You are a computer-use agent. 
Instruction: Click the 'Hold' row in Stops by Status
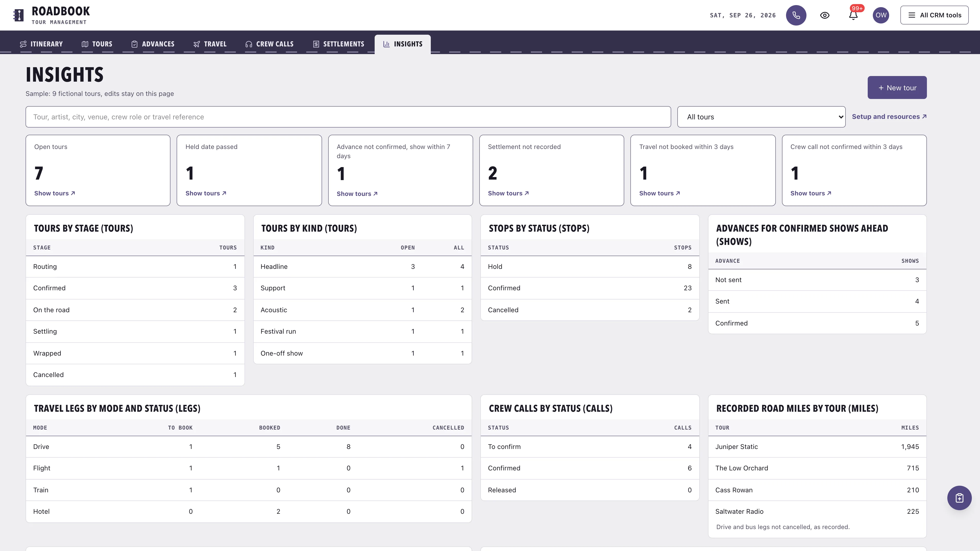590,267
